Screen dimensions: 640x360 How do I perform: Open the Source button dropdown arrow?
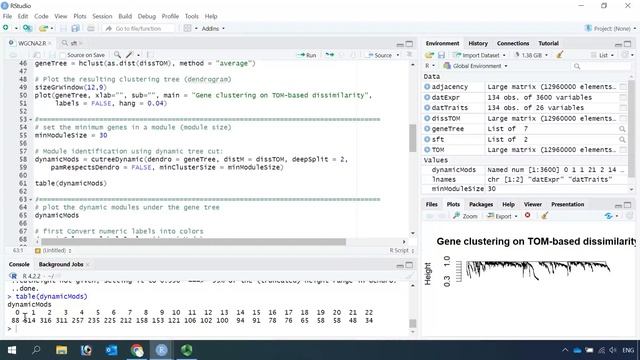[398, 55]
